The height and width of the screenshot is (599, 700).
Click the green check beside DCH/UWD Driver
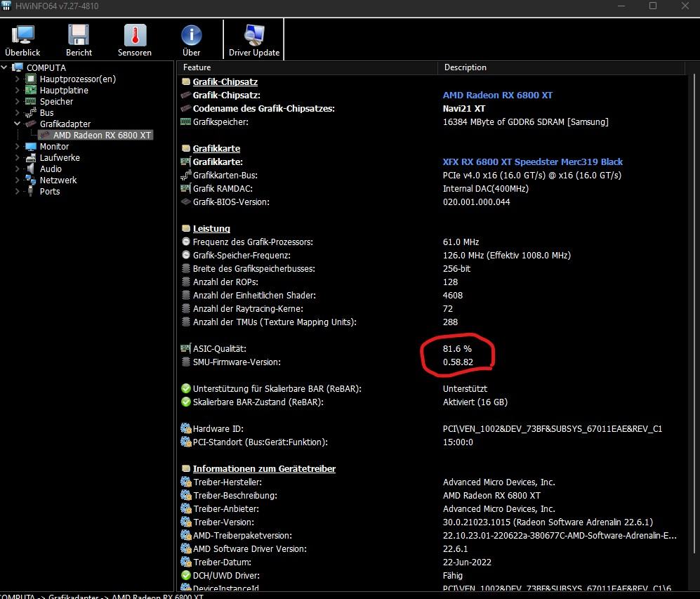point(186,575)
